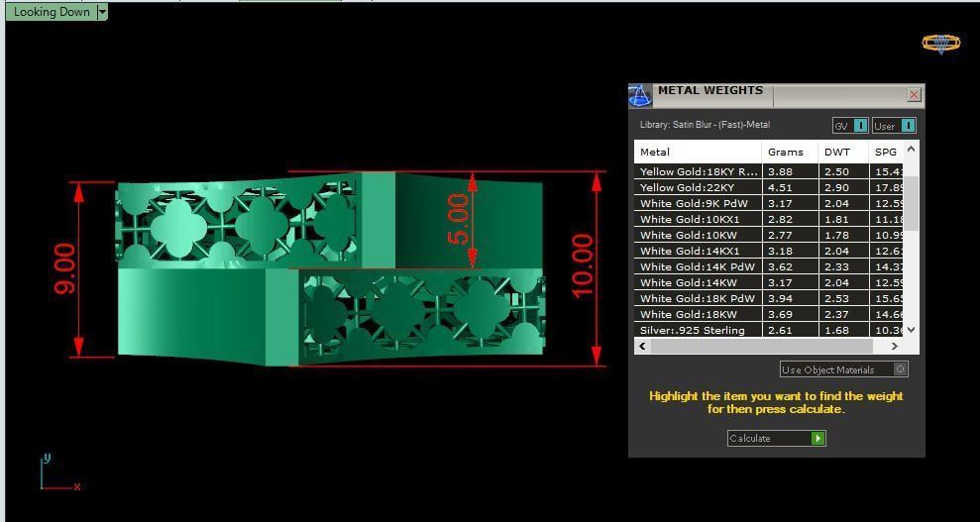Click the Looking Down viewport label
The width and height of the screenshot is (980, 522).
tap(52, 12)
